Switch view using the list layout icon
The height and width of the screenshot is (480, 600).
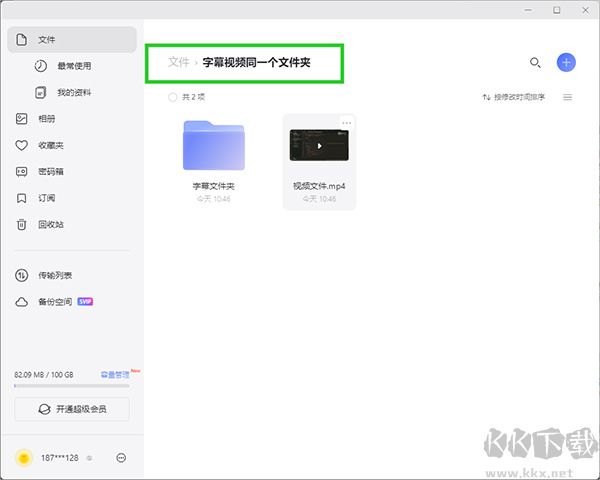[x=567, y=97]
